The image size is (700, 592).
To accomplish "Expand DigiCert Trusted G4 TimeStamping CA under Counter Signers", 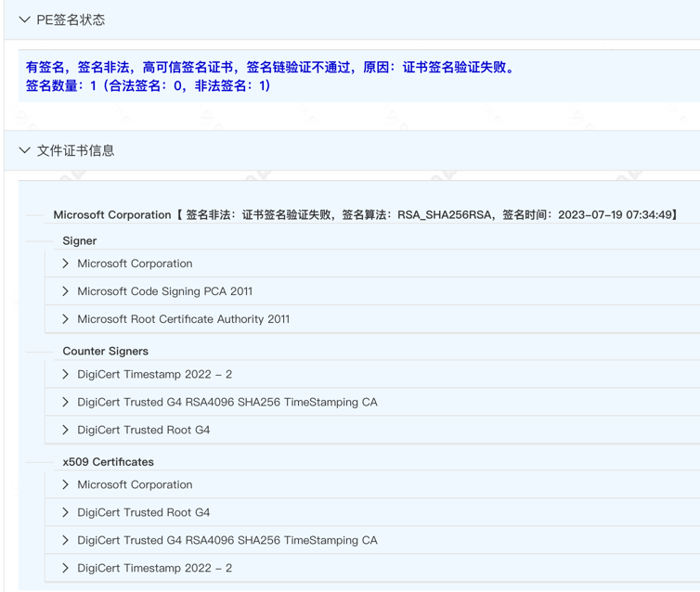I will (66, 402).
